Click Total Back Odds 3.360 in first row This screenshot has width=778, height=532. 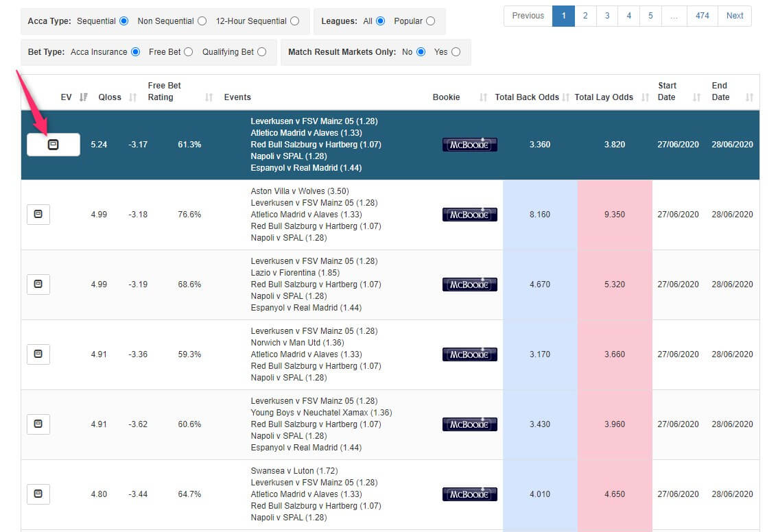click(540, 145)
